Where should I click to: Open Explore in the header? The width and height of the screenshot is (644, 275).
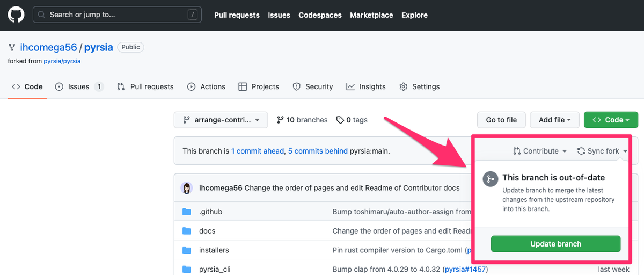[414, 15]
